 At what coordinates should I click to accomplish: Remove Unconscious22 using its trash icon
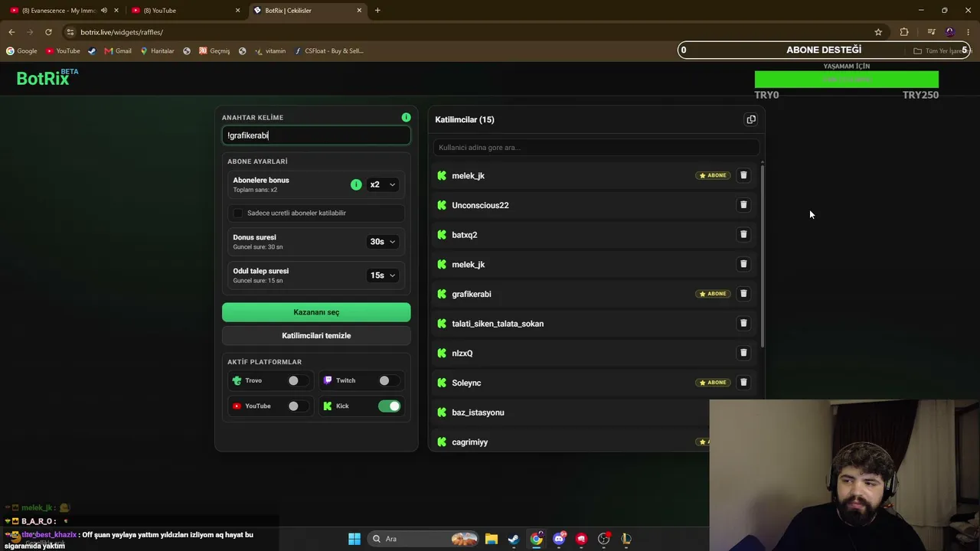click(743, 205)
